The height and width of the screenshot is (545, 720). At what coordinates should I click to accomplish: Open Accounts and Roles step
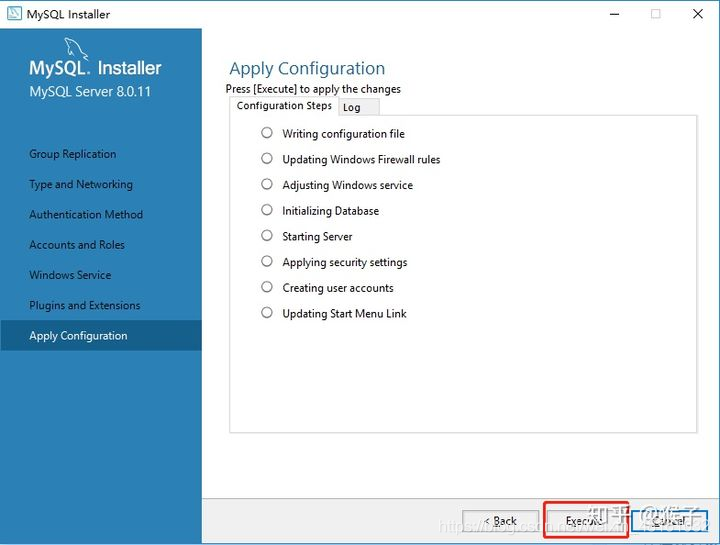click(x=77, y=245)
